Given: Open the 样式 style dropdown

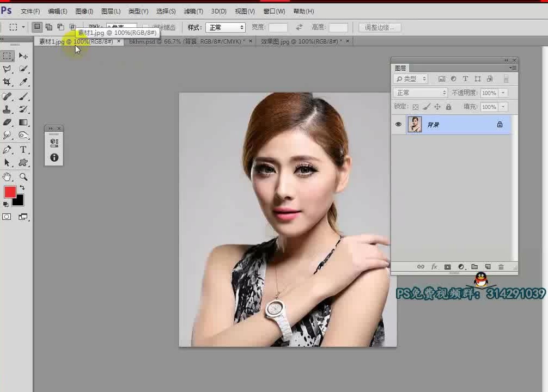Looking at the screenshot, I should point(226,27).
